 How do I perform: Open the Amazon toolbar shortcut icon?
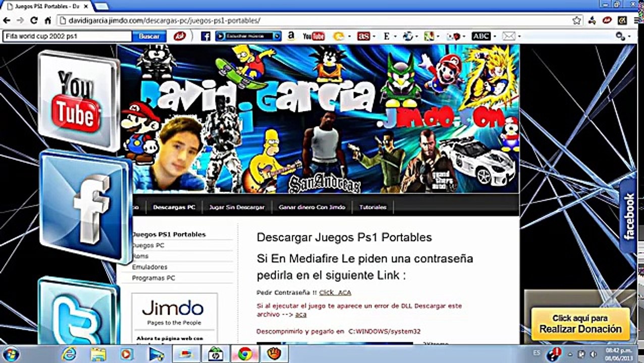(291, 36)
